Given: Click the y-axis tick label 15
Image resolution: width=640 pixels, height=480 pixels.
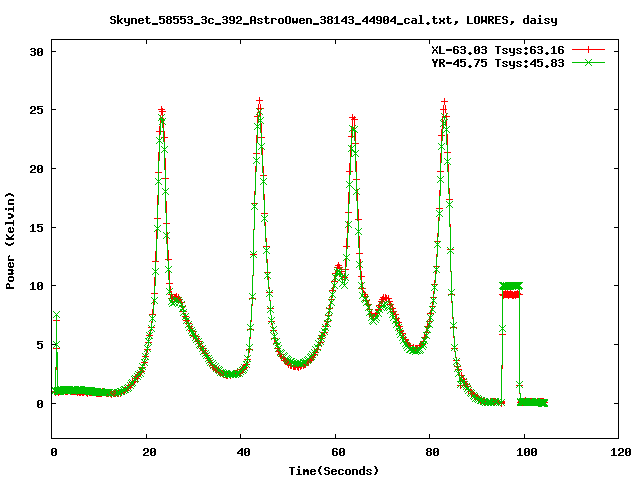Looking at the screenshot, I should coord(37,228).
